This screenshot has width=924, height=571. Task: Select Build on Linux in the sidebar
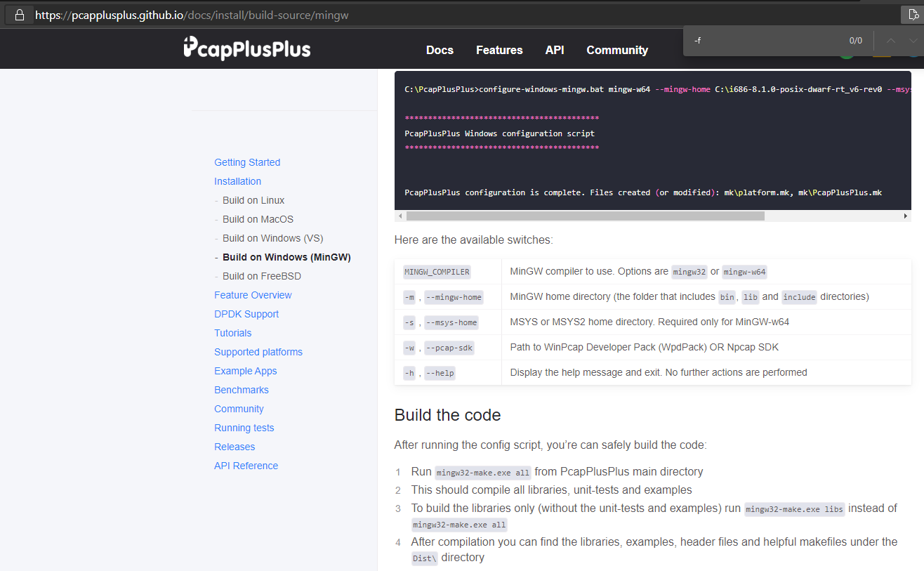click(x=253, y=199)
